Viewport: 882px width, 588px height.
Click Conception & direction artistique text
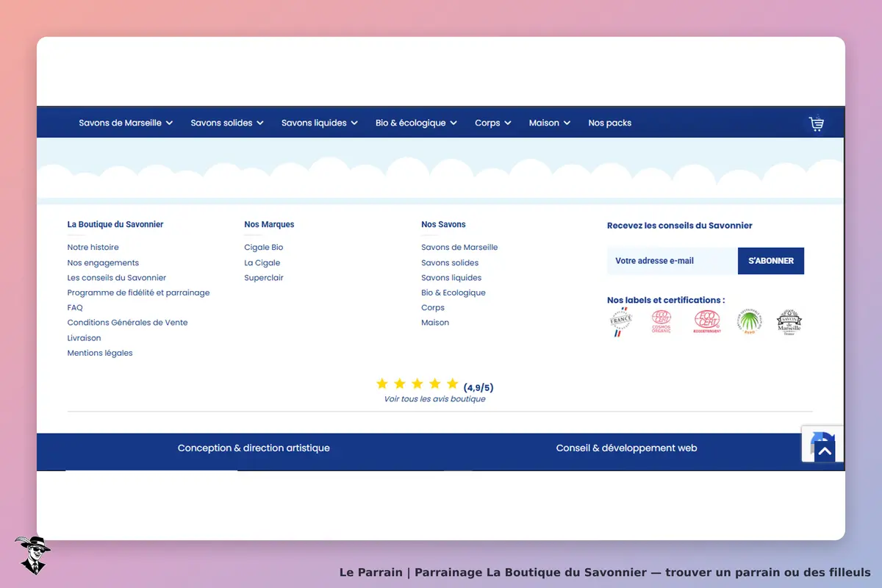click(x=254, y=448)
